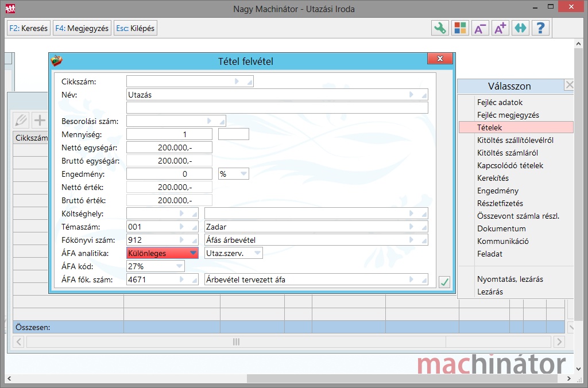Close the Tétel felvétel dialog
The height and width of the screenshot is (388, 588).
coord(440,59)
